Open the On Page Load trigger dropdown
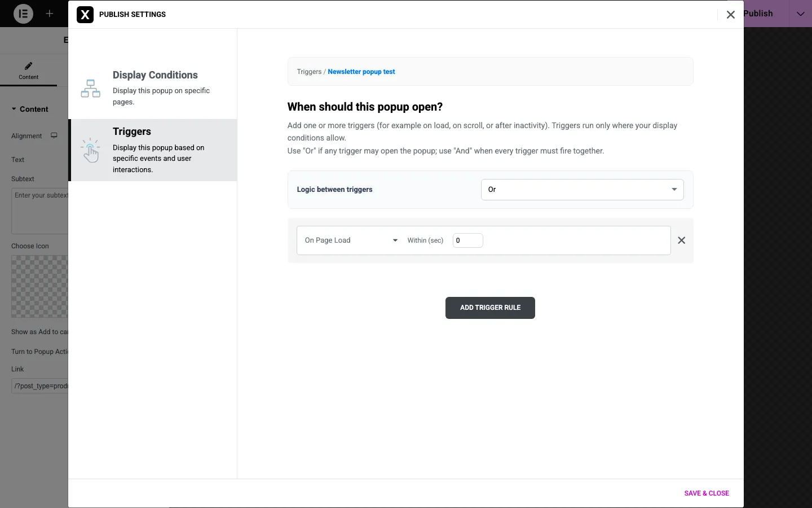Viewport: 812px width, 508px height. click(351, 240)
